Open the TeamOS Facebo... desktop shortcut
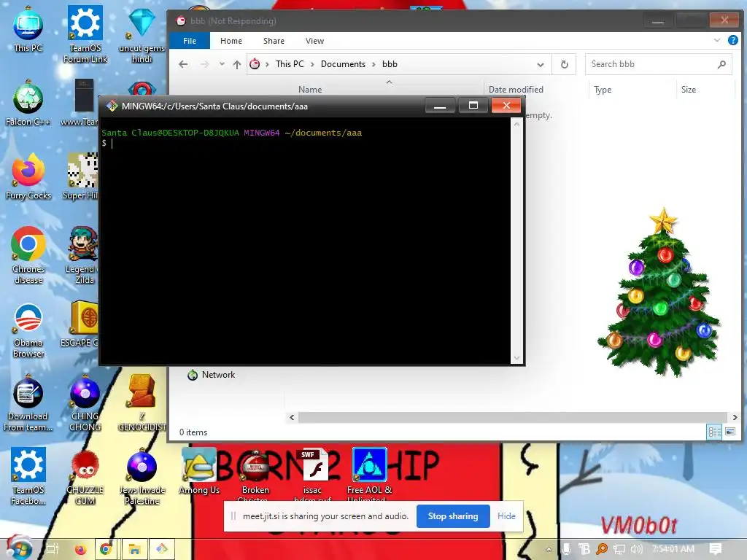The image size is (747, 560). point(28,476)
